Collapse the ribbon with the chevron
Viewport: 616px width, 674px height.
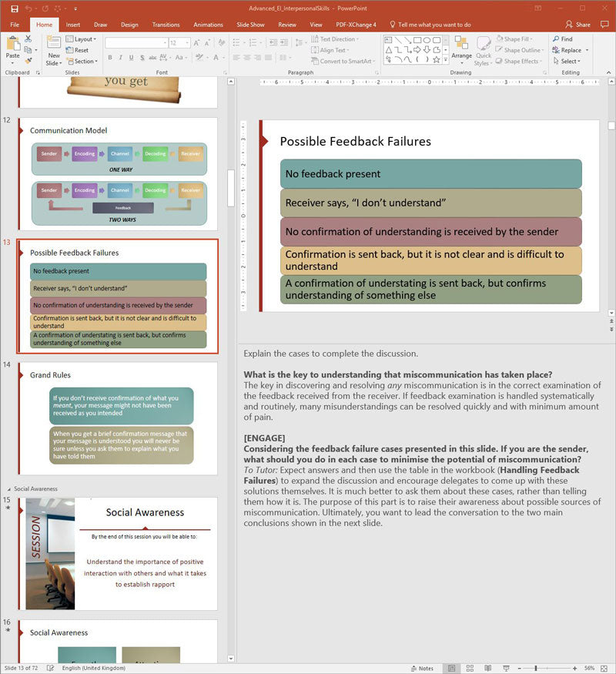tap(609, 72)
